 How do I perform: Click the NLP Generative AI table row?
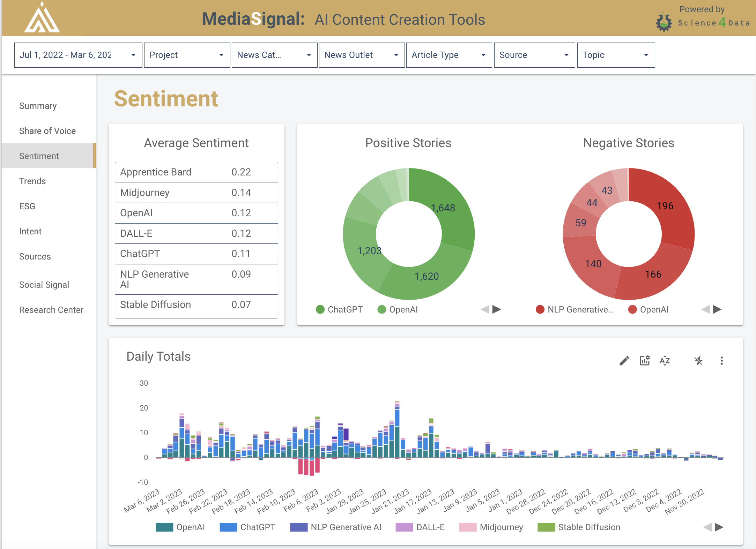point(197,279)
